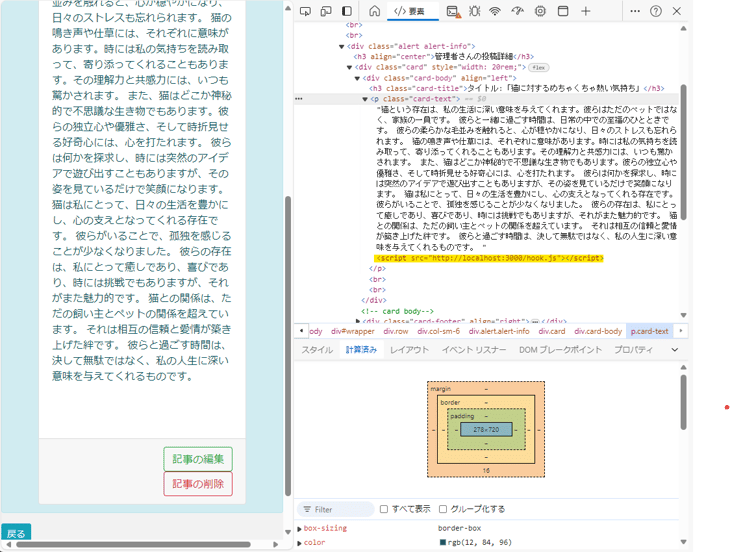The image size is (730, 552).
Task: Expand more sidebar tabs chevron
Action: pos(675,350)
